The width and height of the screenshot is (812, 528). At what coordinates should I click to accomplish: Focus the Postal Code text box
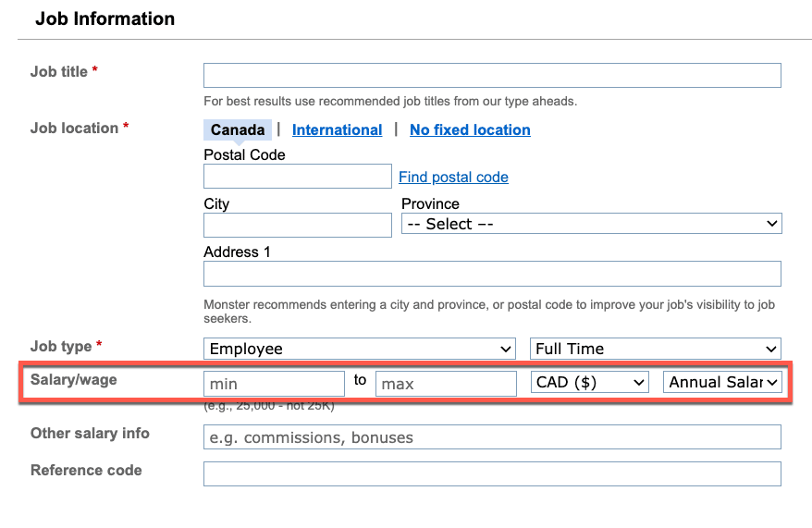pyautogui.click(x=297, y=177)
